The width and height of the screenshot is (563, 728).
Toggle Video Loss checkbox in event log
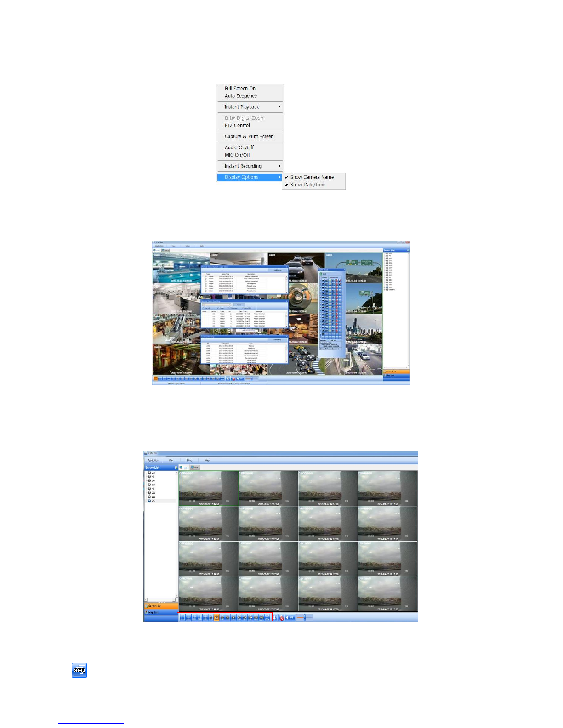228,308
